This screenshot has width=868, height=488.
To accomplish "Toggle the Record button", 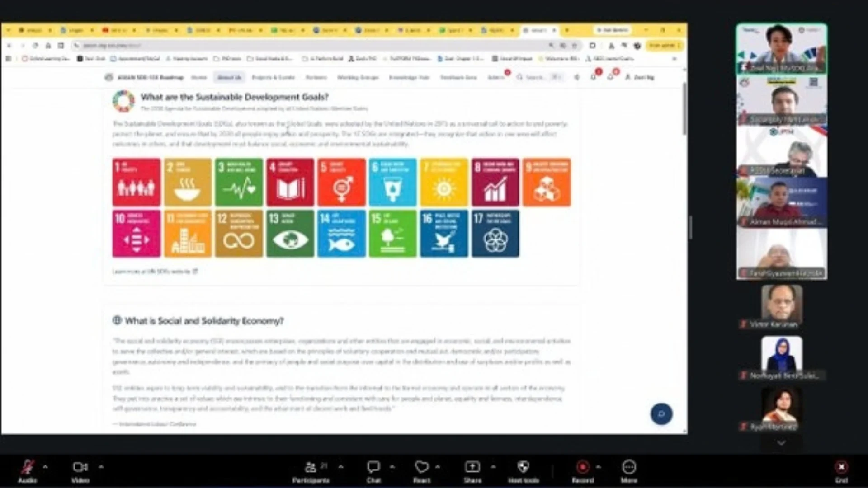I will tap(583, 471).
